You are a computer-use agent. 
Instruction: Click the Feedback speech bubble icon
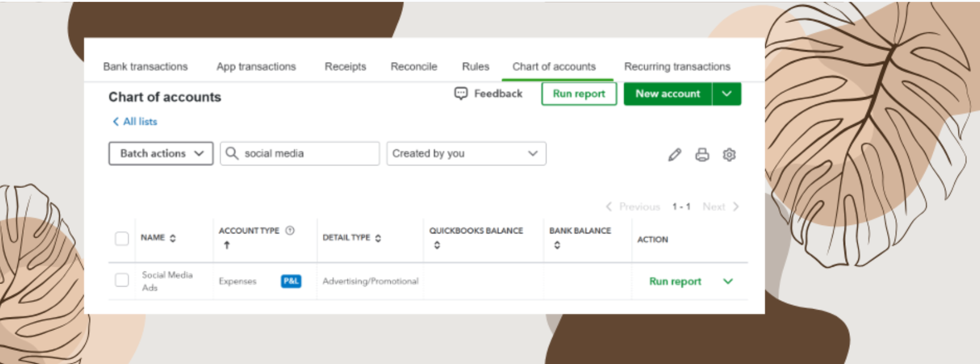click(x=461, y=94)
